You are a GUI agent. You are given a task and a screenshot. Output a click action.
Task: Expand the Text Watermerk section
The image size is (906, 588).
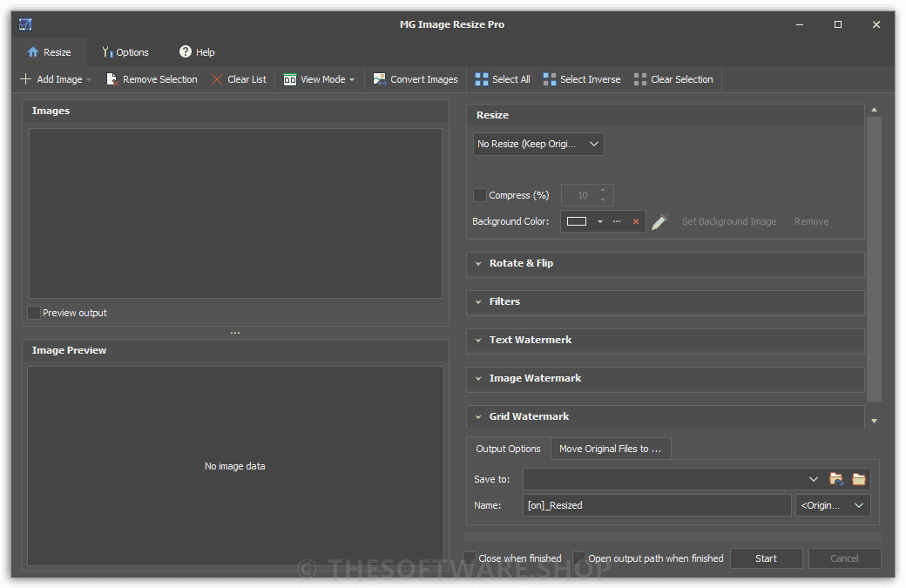(x=665, y=340)
